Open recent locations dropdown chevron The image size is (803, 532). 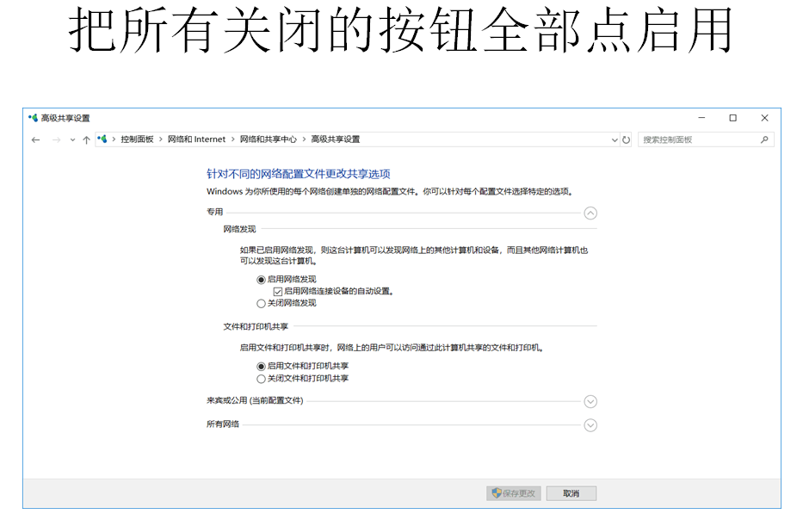(72, 139)
